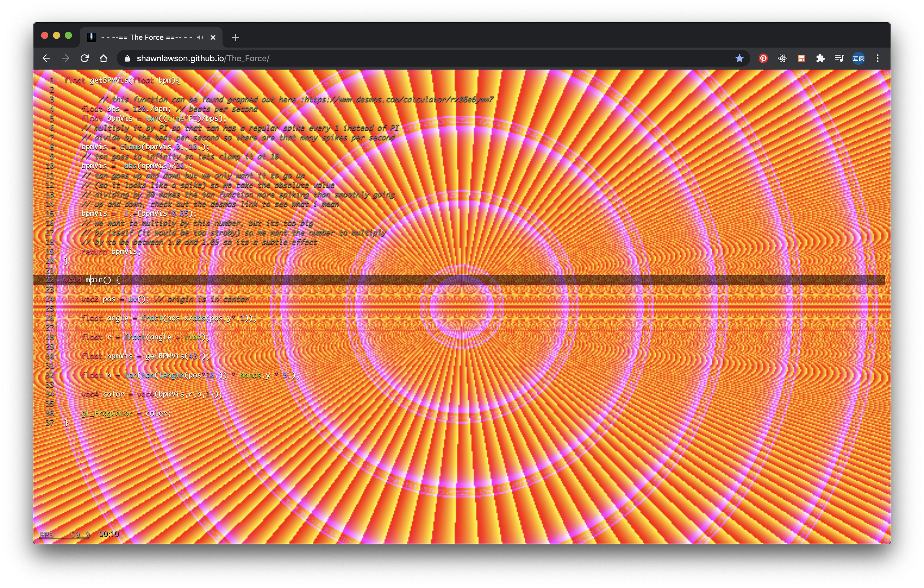View site info via lock icon
The width and height of the screenshot is (924, 588).
128,58
